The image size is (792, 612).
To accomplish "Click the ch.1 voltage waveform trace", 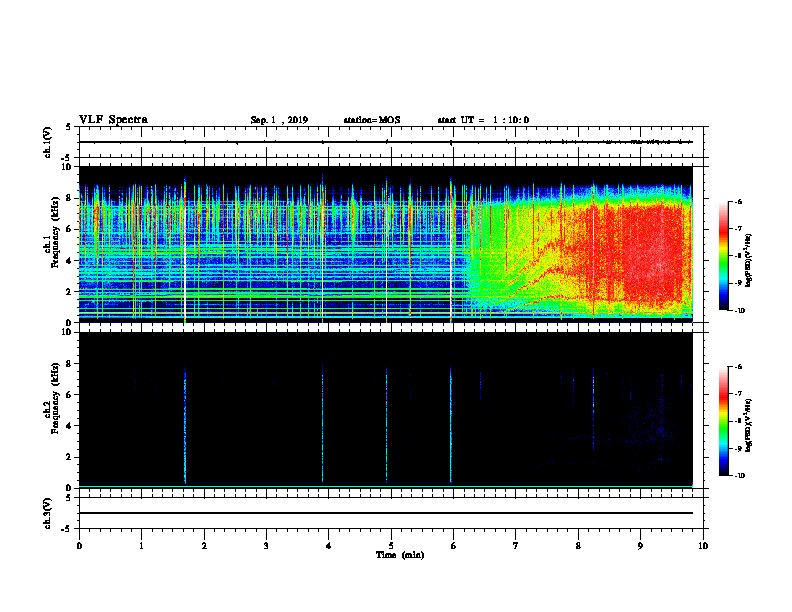I will pos(385,142).
